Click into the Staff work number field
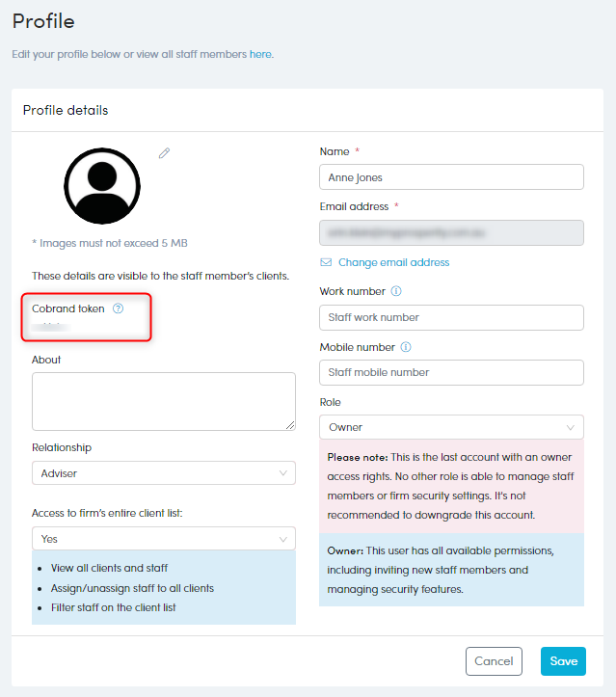The height and width of the screenshot is (697, 616). 451,317
